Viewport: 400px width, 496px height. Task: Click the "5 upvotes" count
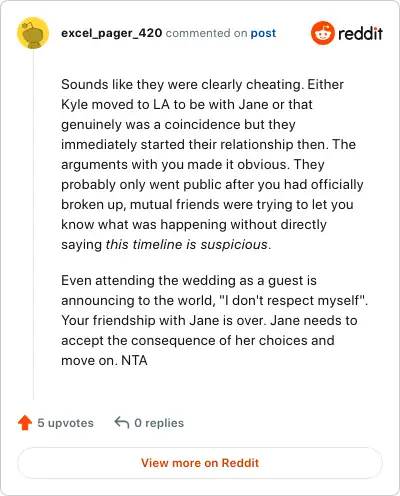(x=65, y=423)
